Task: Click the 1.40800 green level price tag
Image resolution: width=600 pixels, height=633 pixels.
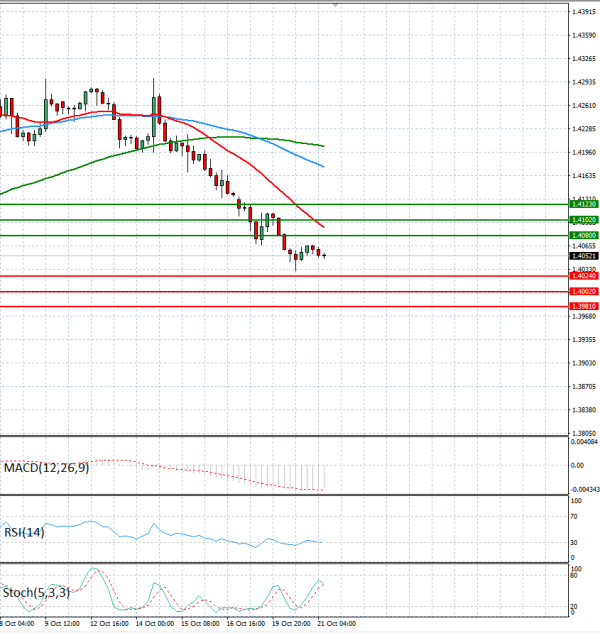Action: point(584,235)
